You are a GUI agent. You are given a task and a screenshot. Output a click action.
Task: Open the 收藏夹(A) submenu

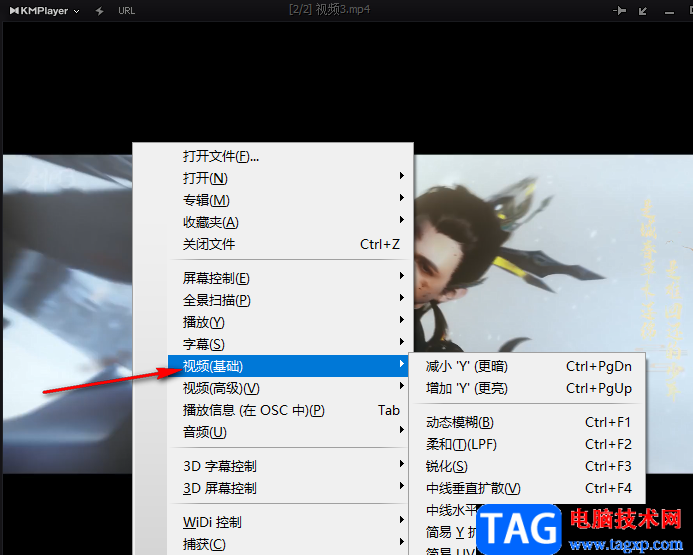tap(290, 222)
